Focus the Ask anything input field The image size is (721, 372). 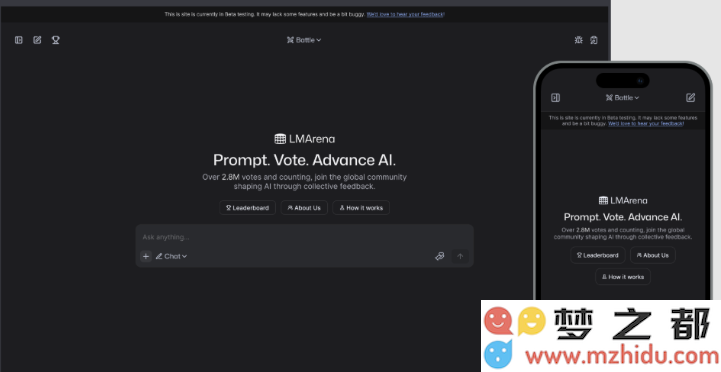[304, 237]
